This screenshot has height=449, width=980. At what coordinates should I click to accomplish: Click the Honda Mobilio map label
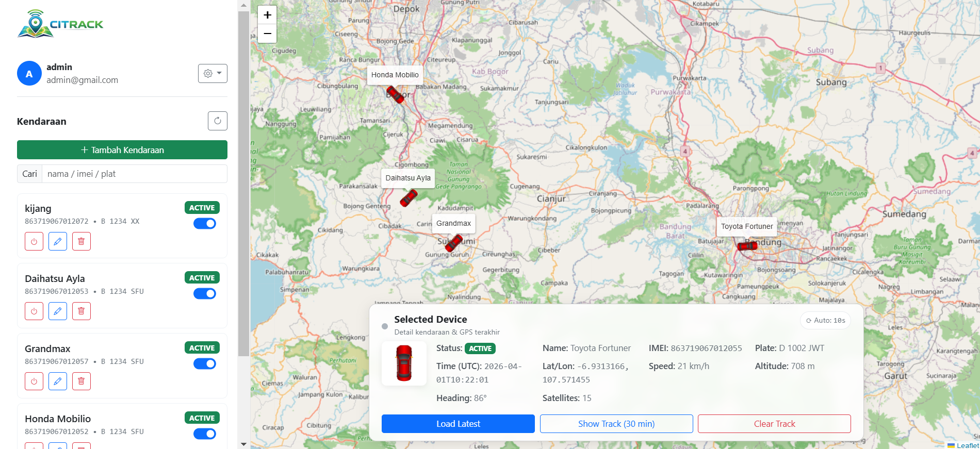[395, 75]
